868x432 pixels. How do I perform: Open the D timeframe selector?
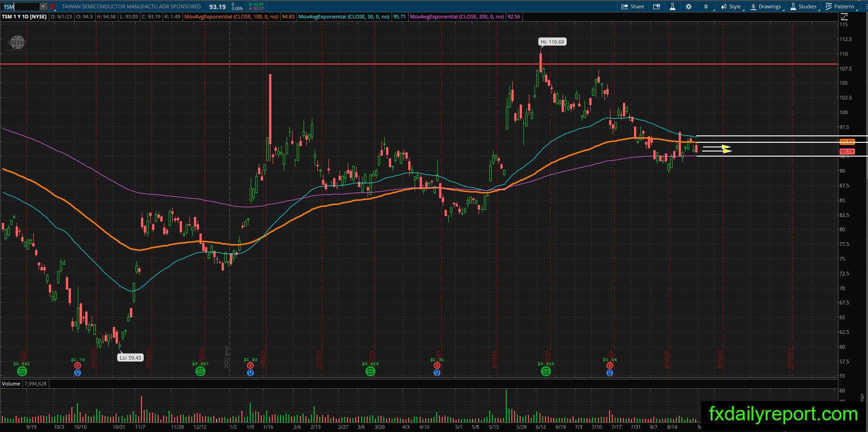coord(706,6)
